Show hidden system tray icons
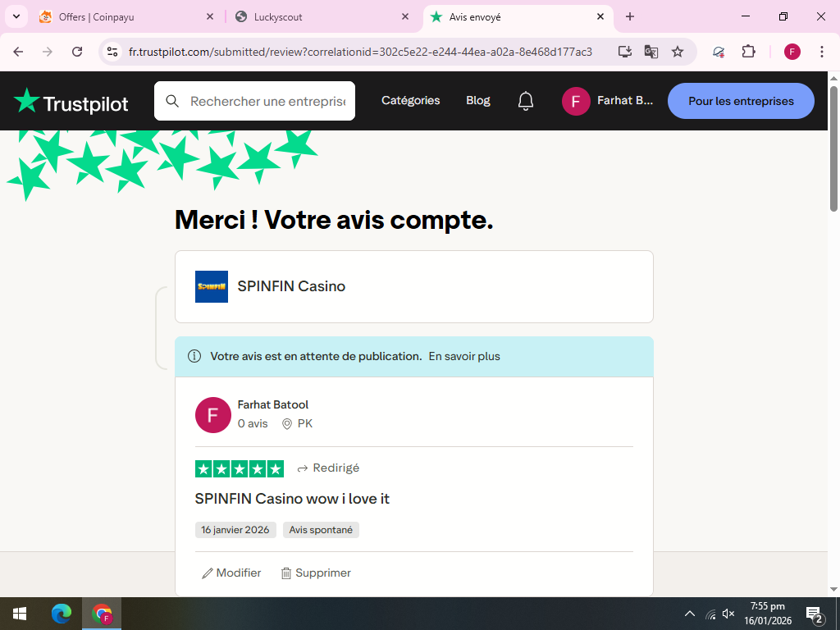Viewport: 840px width, 630px height. 689,614
